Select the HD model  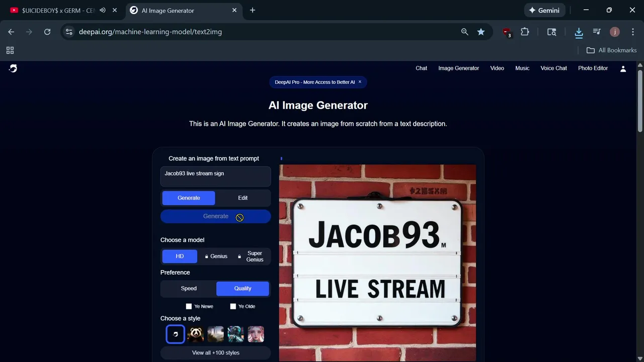[x=180, y=256]
